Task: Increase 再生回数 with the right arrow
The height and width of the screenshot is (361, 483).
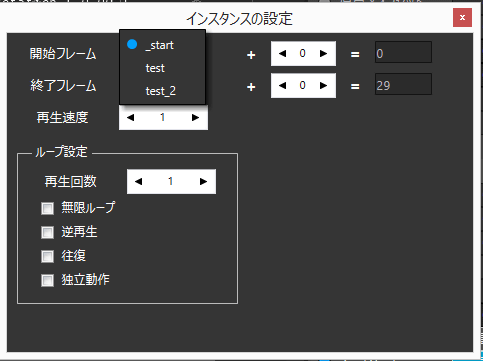Action: point(203,181)
